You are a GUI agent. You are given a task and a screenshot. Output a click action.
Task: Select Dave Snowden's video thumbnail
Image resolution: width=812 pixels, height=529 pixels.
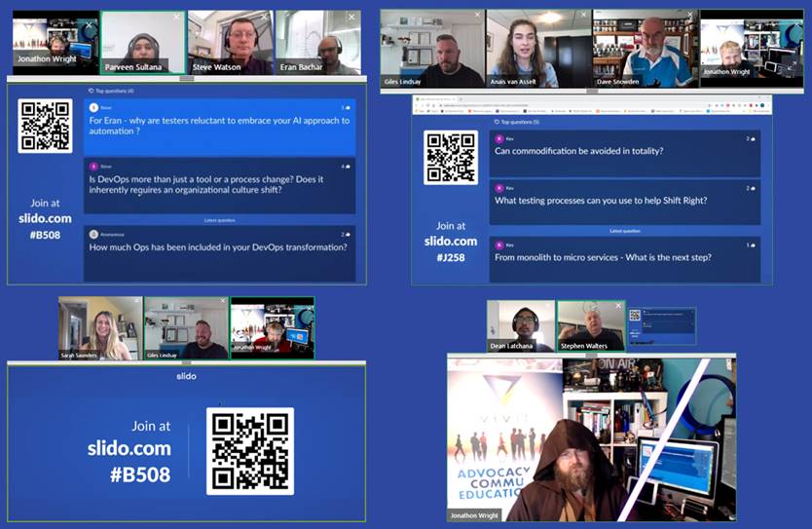(x=645, y=47)
